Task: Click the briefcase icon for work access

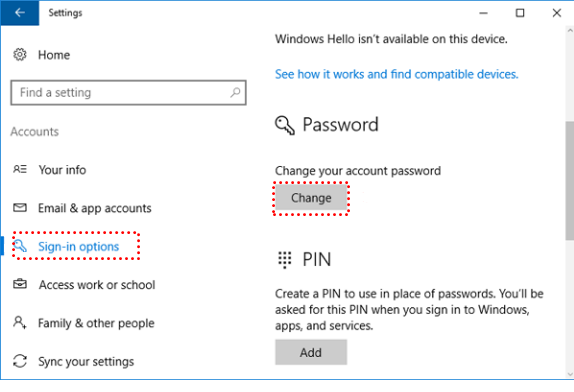Action: point(20,284)
